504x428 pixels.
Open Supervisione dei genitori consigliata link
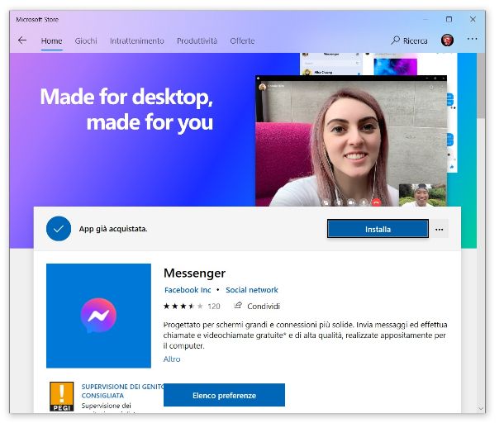click(x=122, y=391)
